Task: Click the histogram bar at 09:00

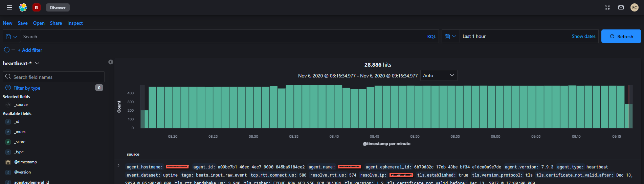Action: (499, 107)
